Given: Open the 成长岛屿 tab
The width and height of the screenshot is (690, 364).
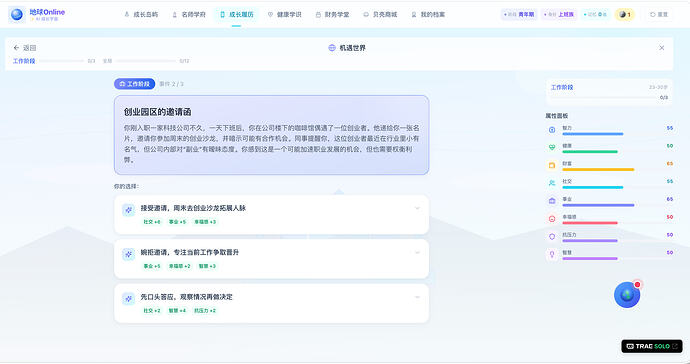Looking at the screenshot, I should click(x=141, y=15).
